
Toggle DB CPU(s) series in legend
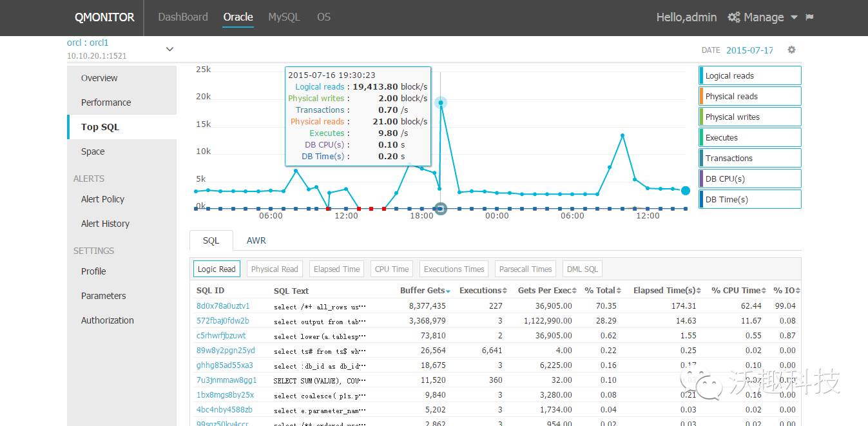750,179
